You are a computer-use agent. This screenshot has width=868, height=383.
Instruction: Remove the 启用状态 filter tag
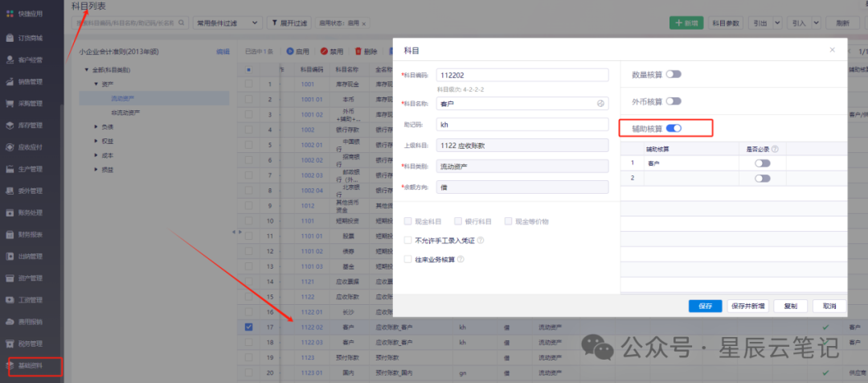click(x=364, y=24)
